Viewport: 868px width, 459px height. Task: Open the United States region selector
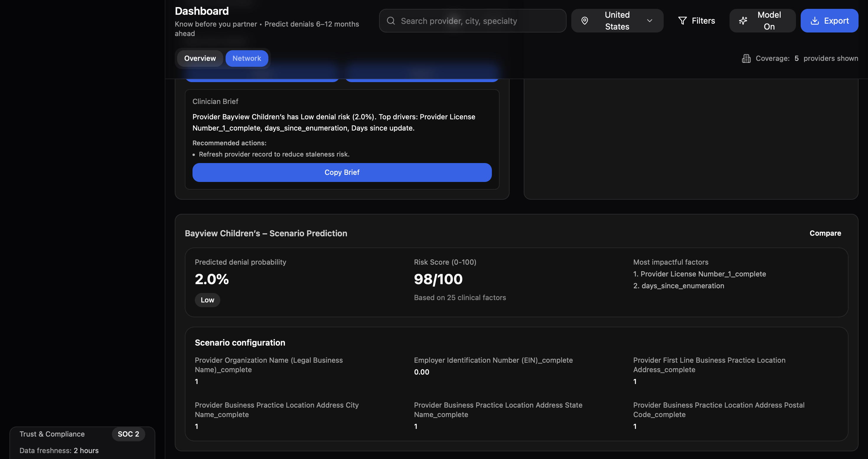[x=617, y=21]
